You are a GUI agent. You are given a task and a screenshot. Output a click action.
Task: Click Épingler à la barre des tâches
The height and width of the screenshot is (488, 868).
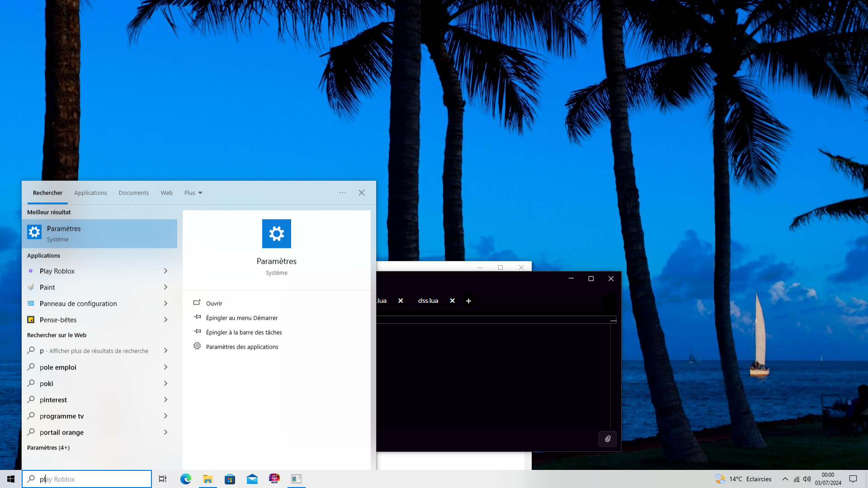[244, 333]
